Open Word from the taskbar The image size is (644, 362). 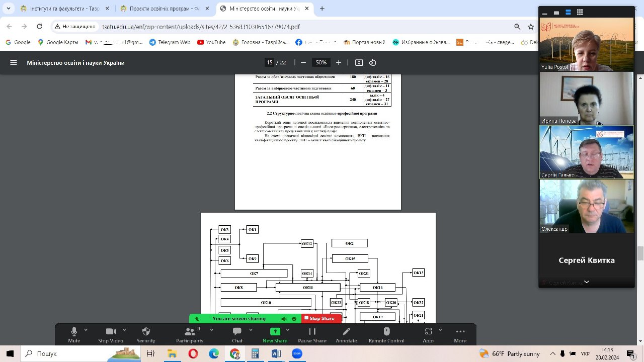[x=276, y=353]
